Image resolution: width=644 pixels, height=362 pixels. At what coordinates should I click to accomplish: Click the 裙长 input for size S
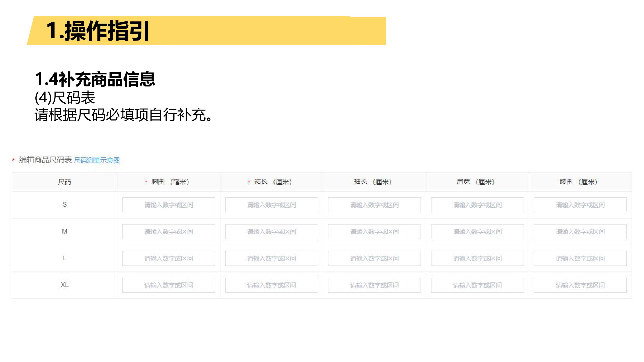coord(272,205)
